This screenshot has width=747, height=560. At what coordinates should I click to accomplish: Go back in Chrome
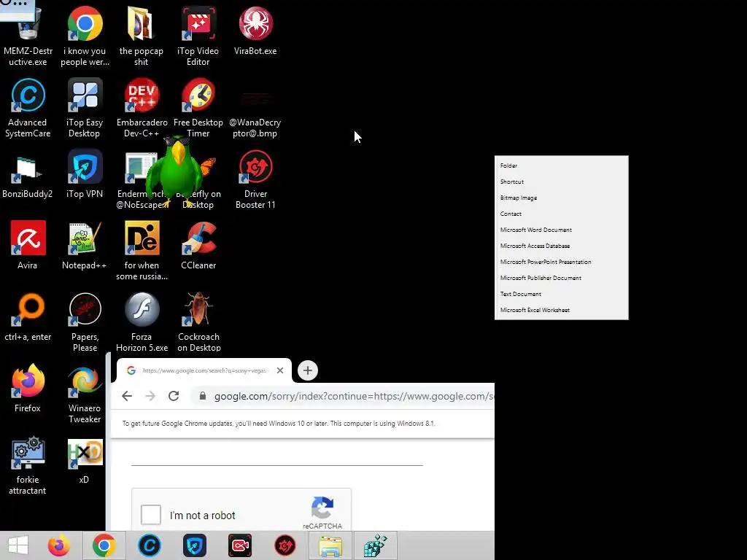pos(127,396)
